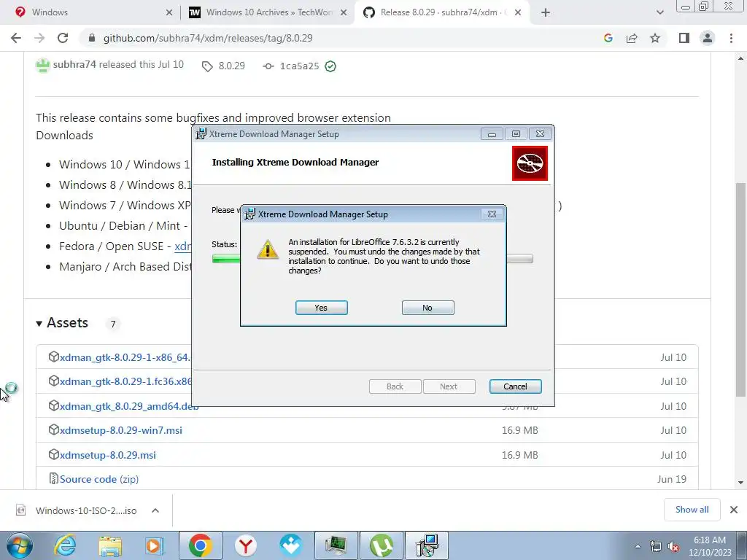Click the installer title bar setup icon
Image resolution: width=747 pixels, height=560 pixels.
(201, 134)
